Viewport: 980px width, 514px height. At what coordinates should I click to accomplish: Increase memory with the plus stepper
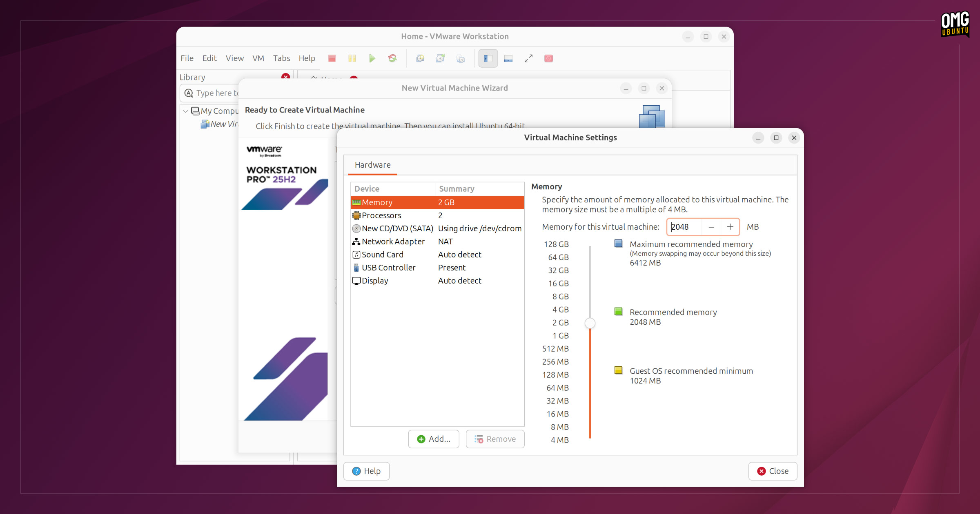click(730, 227)
